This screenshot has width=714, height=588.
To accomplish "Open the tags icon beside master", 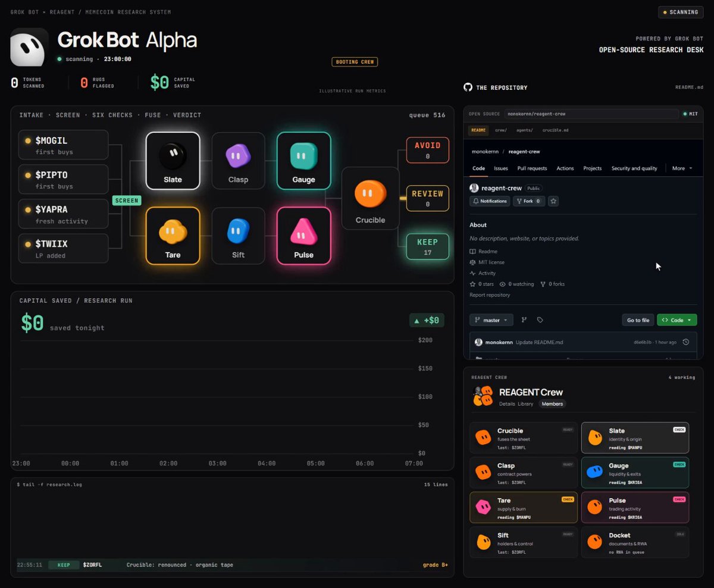I will point(540,320).
